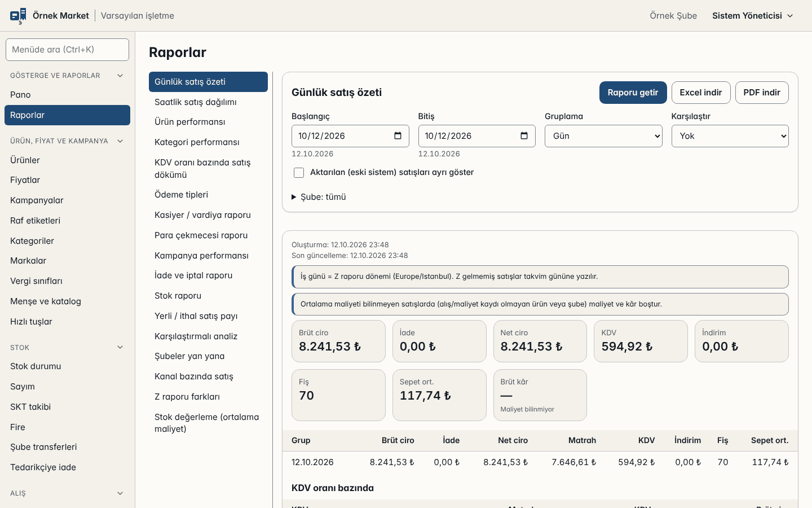
Task: Select Saatlik satış dağılımı report
Action: (208, 102)
